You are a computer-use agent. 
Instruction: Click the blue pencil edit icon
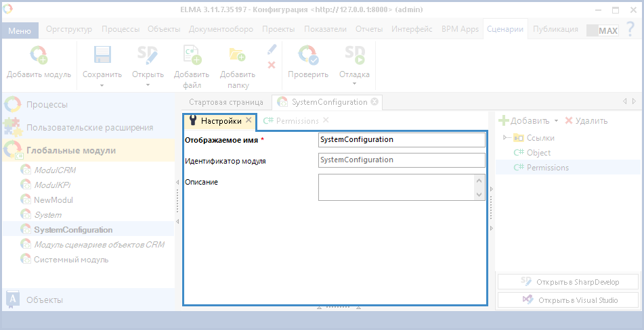(x=272, y=49)
